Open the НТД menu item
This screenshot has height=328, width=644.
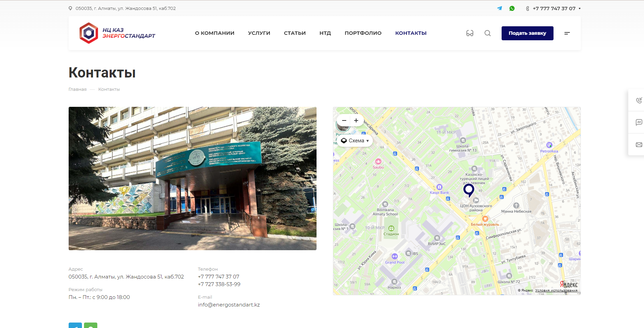(x=325, y=33)
